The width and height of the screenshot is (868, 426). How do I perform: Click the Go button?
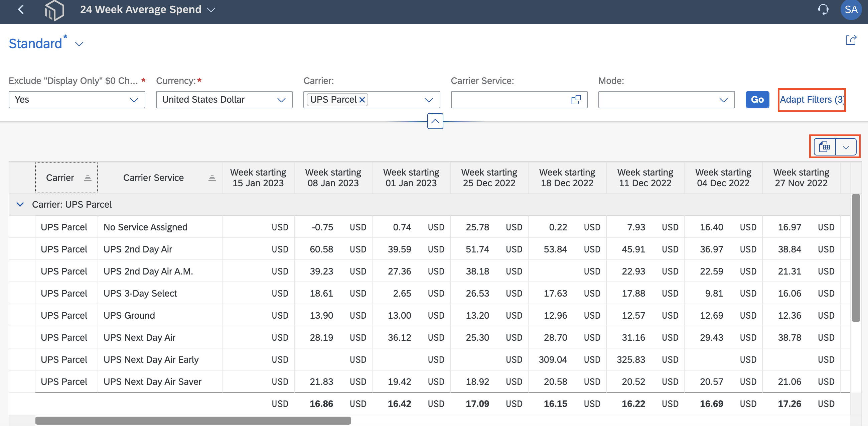coord(757,100)
